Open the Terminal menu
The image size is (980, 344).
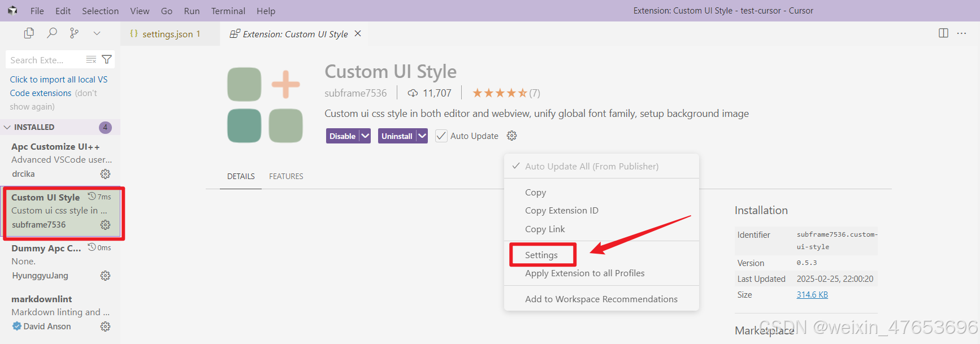pos(228,11)
